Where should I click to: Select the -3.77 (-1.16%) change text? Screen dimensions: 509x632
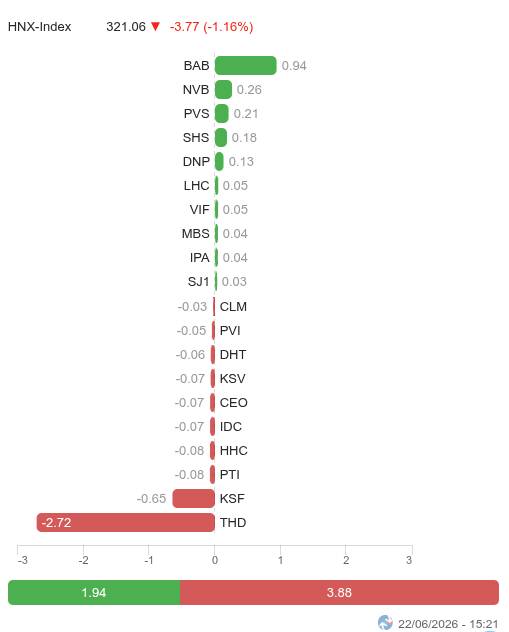click(x=211, y=27)
